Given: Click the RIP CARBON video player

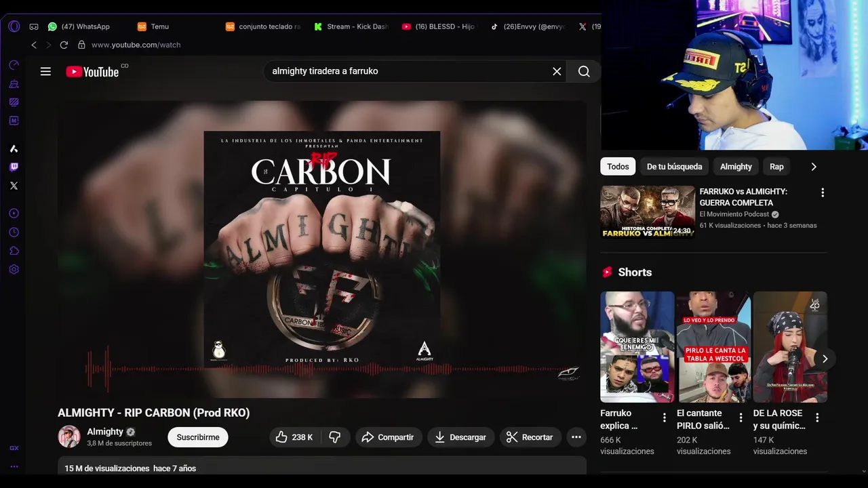Looking at the screenshot, I should click(x=322, y=249).
